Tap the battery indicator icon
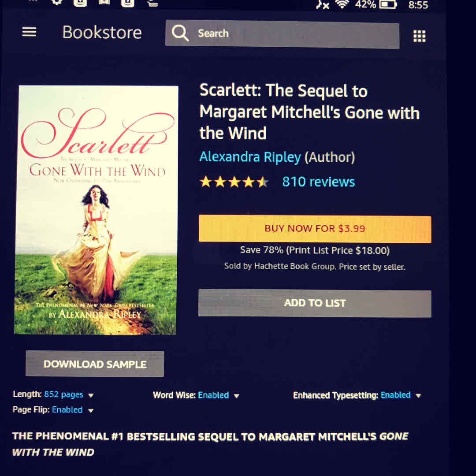Viewport: 476px width, 476px height. 388,4
